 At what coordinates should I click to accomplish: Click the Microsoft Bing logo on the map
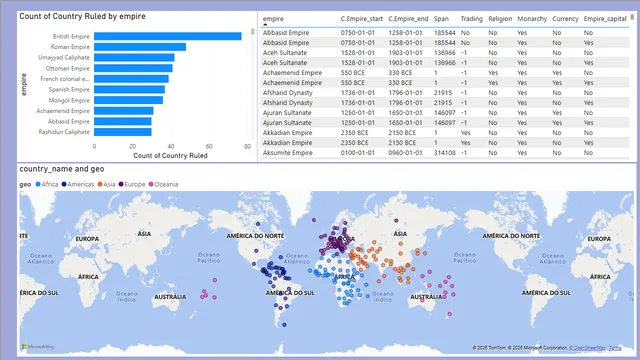tap(38, 347)
